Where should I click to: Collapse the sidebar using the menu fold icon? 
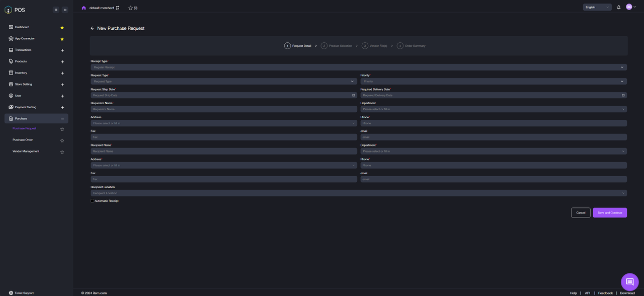point(65,10)
